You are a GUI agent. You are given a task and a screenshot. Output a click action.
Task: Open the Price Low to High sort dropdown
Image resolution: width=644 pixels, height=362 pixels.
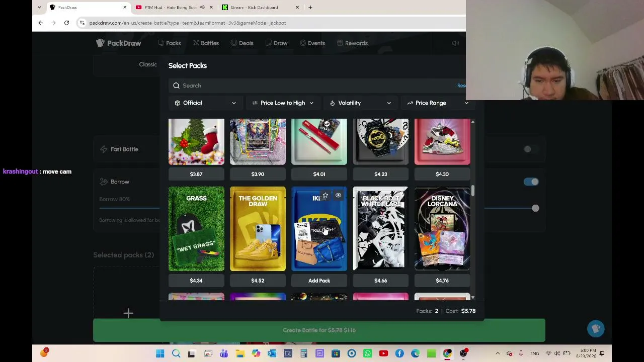point(283,103)
